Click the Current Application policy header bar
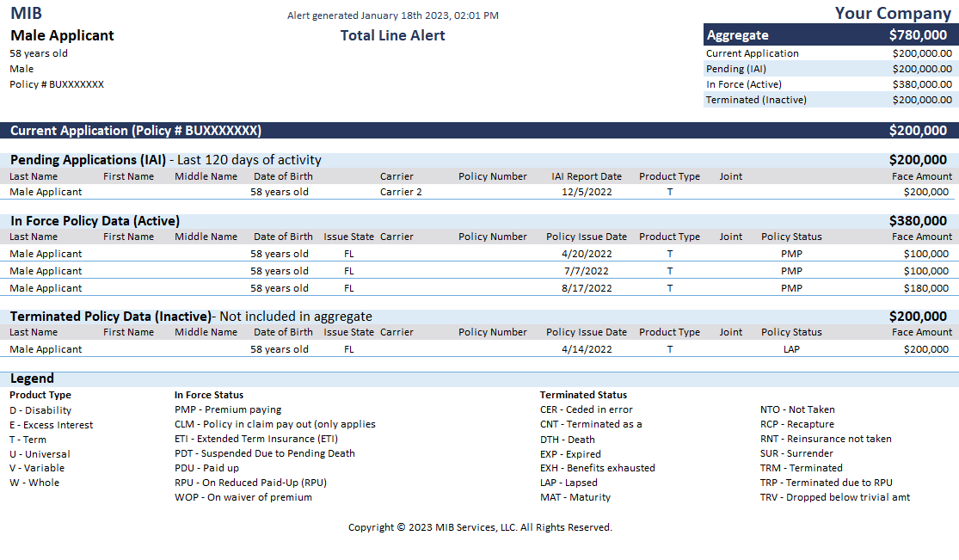This screenshot has height=560, width=959. click(478, 131)
